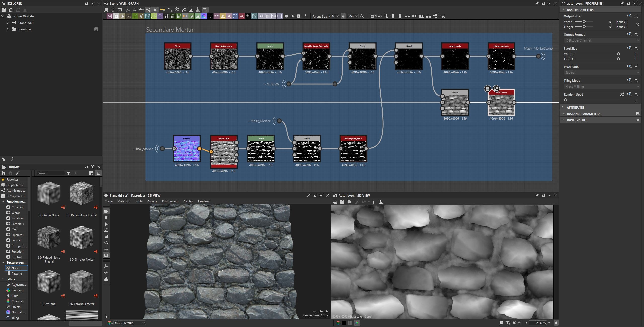Adjust the Pixel Size Width slider

click(618, 54)
